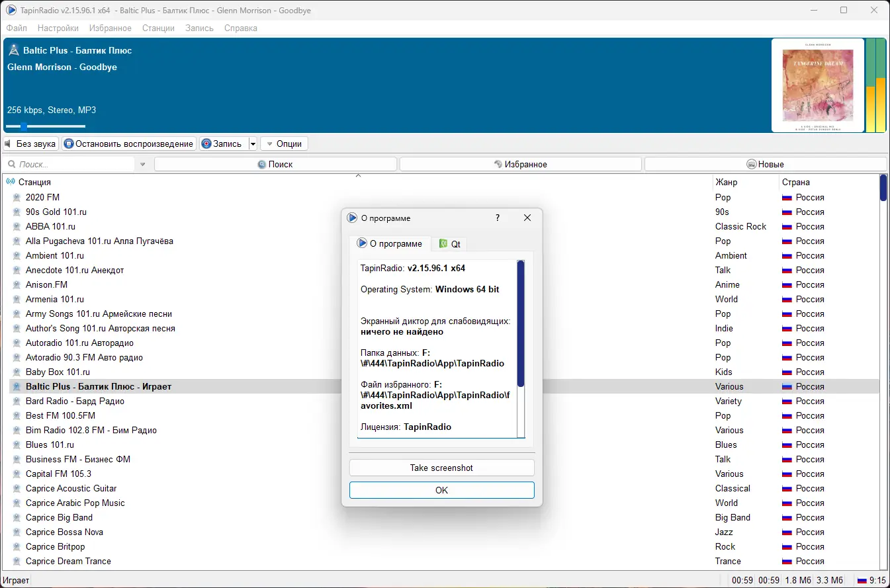Open the Станции menu
890x588 pixels.
click(x=158, y=28)
